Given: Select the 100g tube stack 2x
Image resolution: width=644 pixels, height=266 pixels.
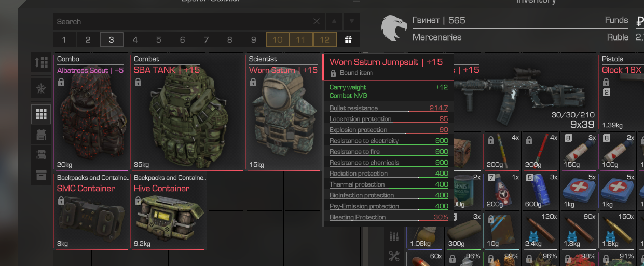Looking at the screenshot, I should [x=618, y=151].
